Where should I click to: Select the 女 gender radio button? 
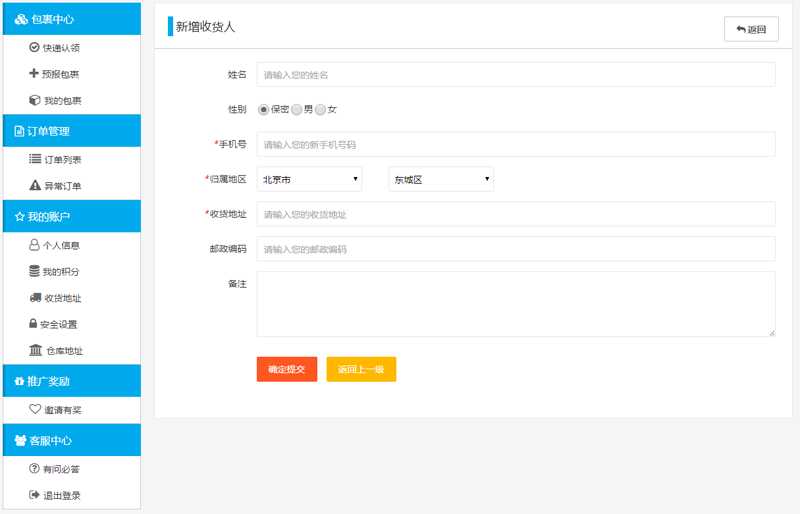(320, 110)
